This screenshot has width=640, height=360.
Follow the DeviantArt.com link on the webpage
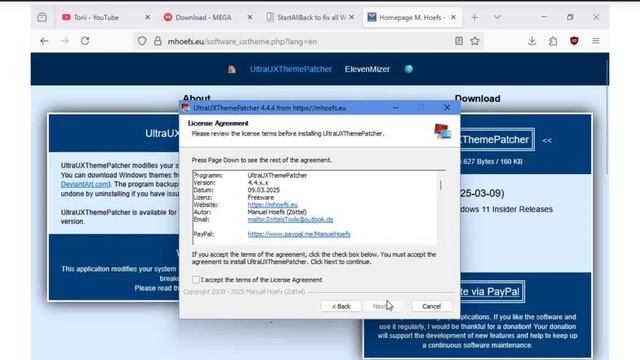[x=85, y=184]
